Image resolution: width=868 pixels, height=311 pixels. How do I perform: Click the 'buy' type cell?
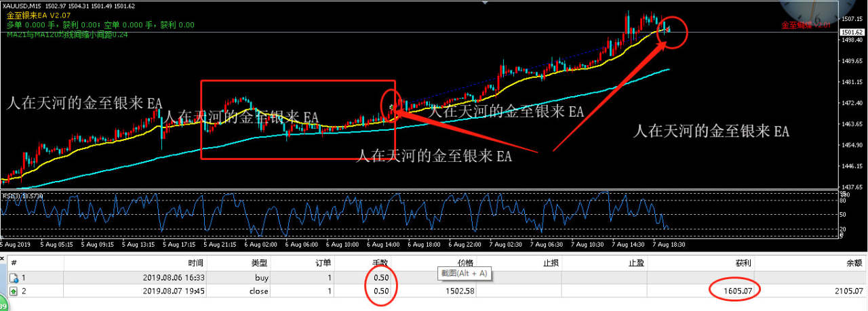tap(262, 278)
